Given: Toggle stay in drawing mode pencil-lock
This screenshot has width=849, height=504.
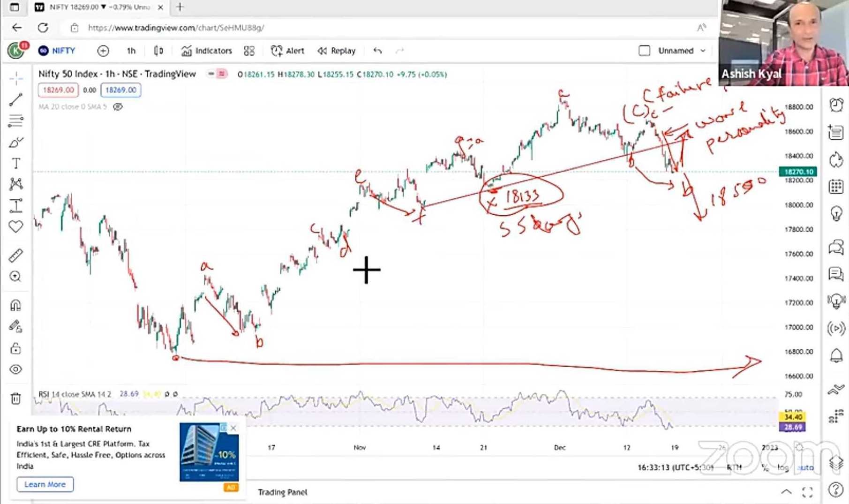Looking at the screenshot, I should click(x=16, y=327).
